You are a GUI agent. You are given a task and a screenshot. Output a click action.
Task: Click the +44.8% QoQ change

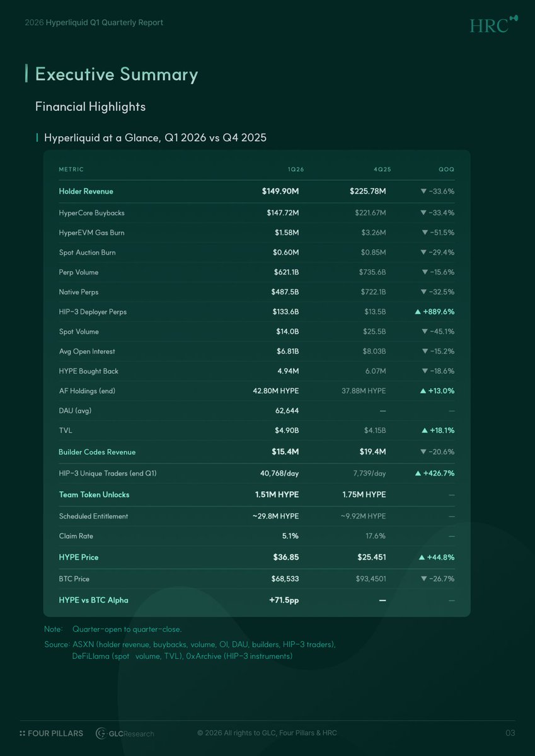(x=437, y=558)
